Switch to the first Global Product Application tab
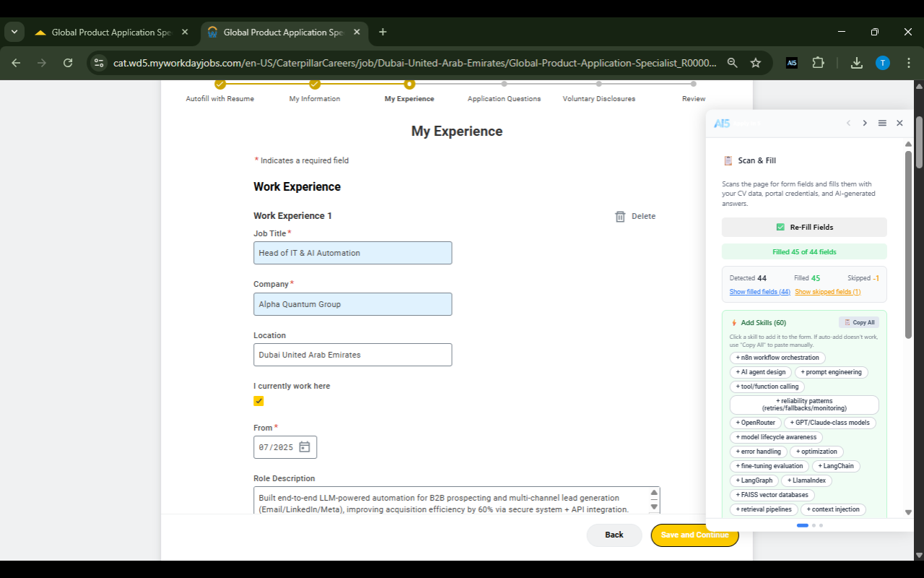Screen dimensions: 924x578 108,32
